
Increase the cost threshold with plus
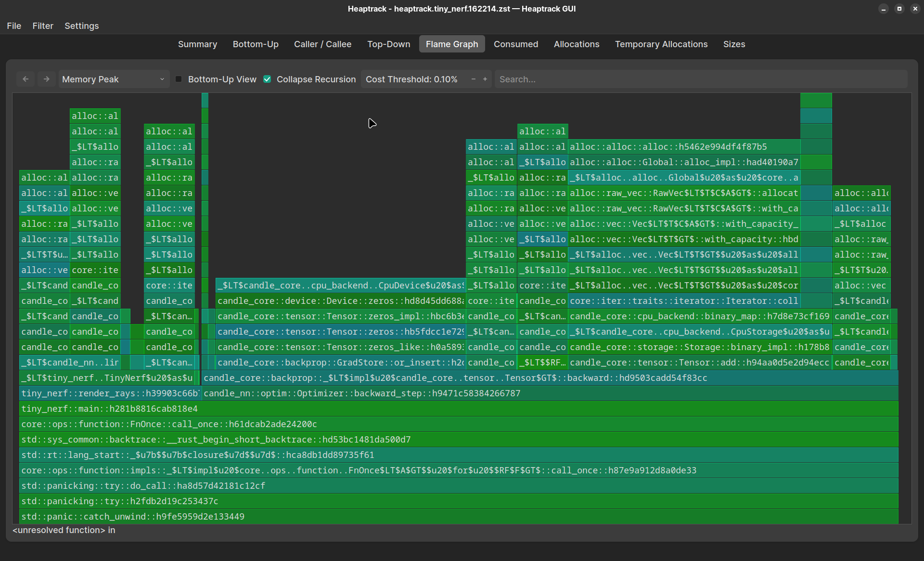pyautogui.click(x=485, y=79)
